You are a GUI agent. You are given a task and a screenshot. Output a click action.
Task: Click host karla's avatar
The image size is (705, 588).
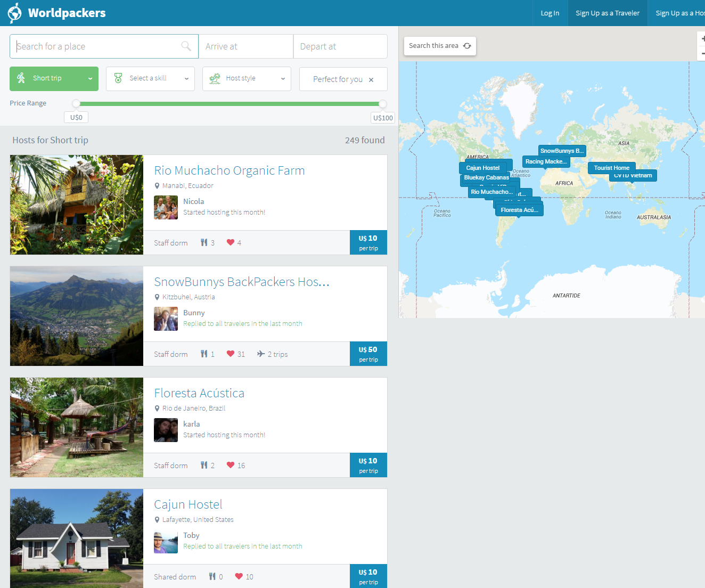[x=166, y=430]
